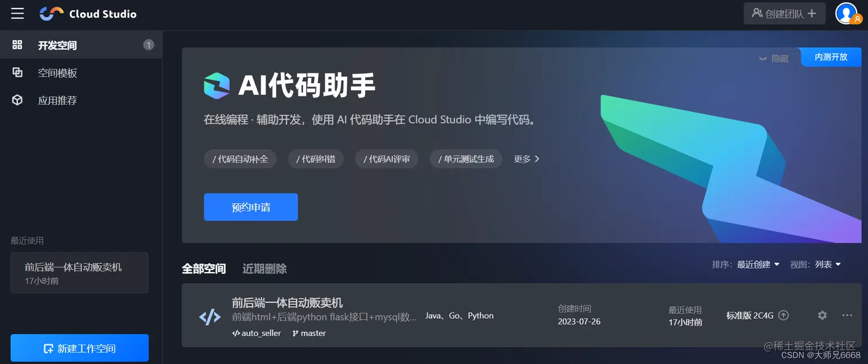Open 应用推荐 from the sidebar
The image size is (868, 364).
(17, 100)
